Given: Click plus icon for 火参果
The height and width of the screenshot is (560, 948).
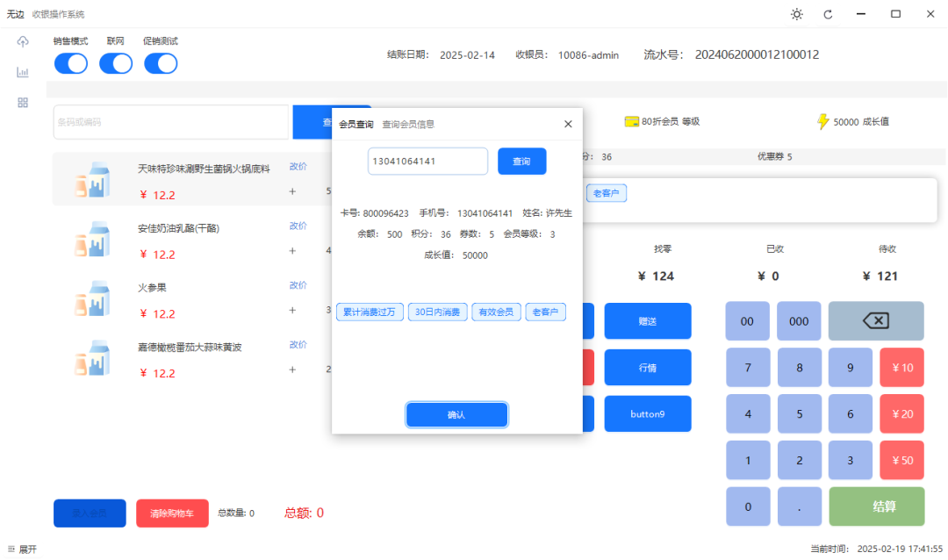Looking at the screenshot, I should point(292,310).
